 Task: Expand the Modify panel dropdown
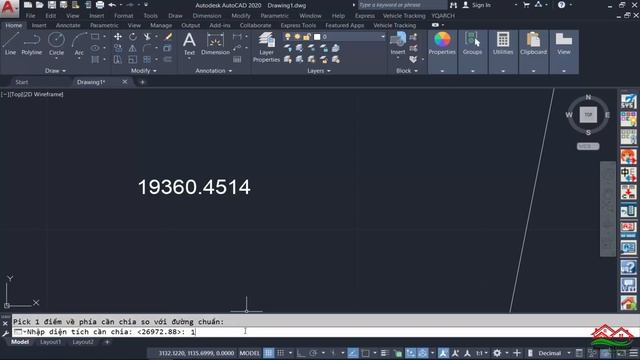pyautogui.click(x=143, y=71)
